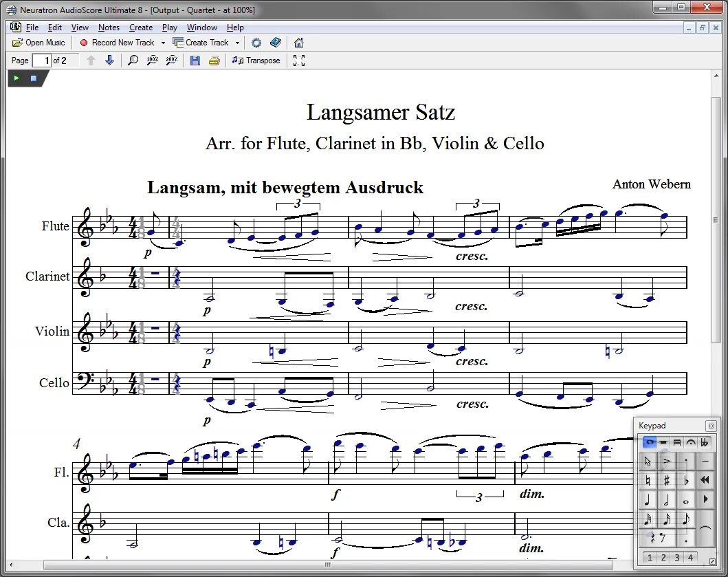Click the Transpose button

[256, 61]
